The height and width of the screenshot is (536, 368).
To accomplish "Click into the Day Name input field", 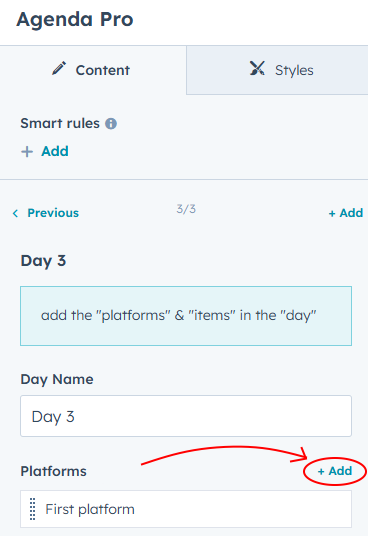I will tap(186, 416).
